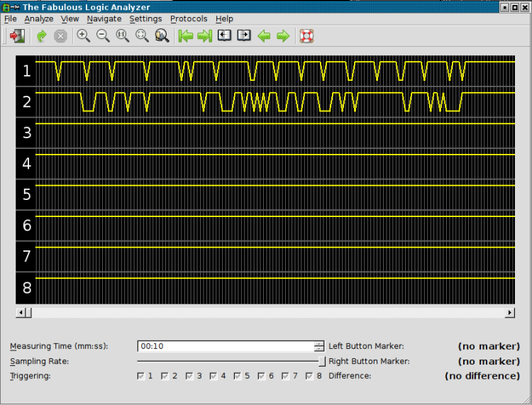Reset zoom to 1:1 scale
The width and height of the screenshot is (532, 405).
point(123,36)
